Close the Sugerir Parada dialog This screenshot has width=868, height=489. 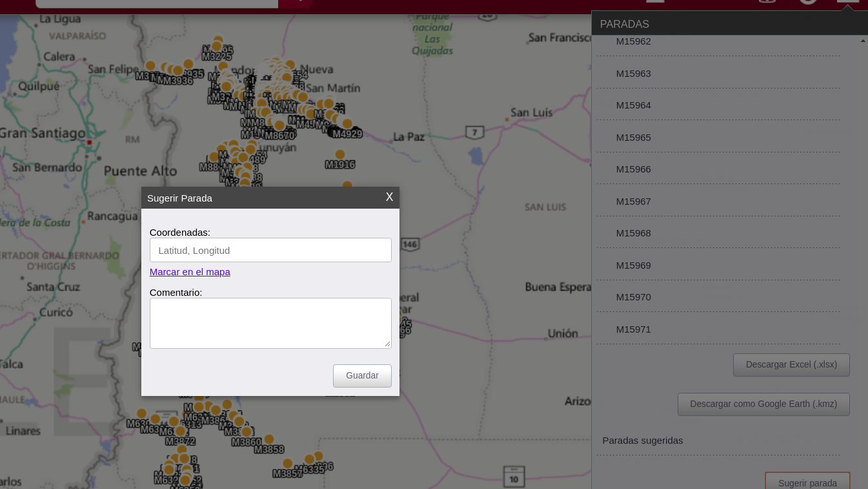click(x=389, y=197)
